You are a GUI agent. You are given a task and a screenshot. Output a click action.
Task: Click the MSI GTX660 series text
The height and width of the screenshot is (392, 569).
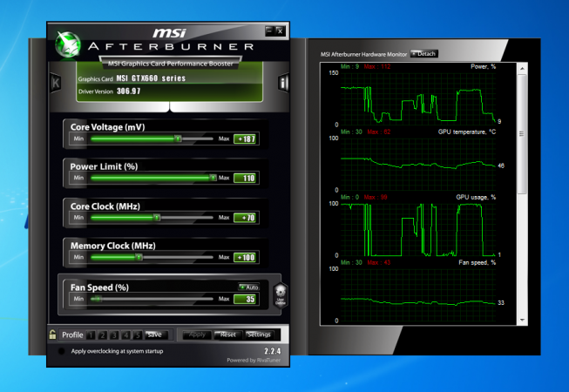[151, 78]
